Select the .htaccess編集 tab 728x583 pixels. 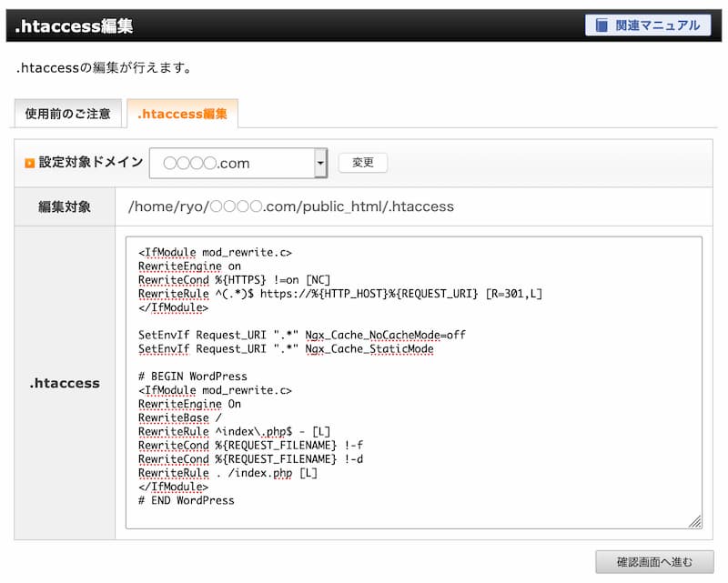(x=183, y=114)
